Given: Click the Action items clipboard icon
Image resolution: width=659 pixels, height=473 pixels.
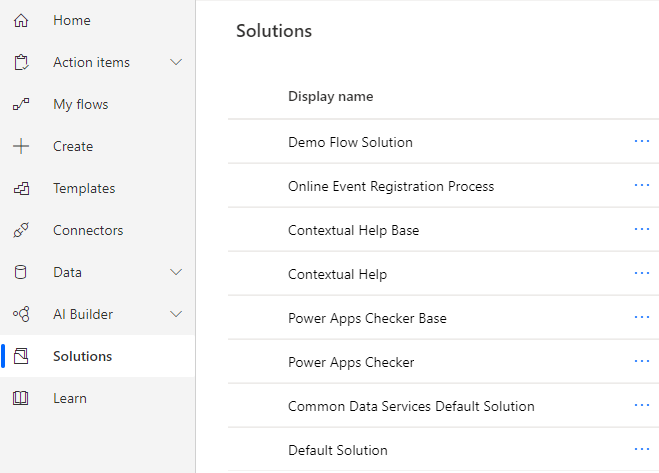Looking at the screenshot, I should 21,62.
